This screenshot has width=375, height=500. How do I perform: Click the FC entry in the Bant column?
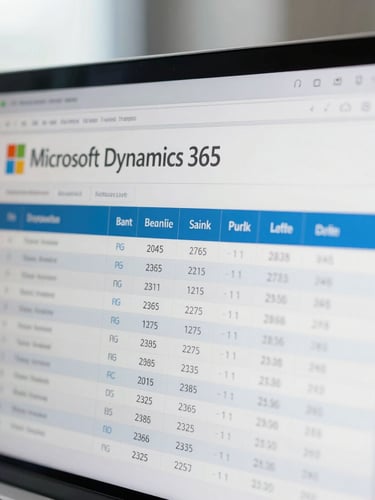pyautogui.click(x=111, y=375)
